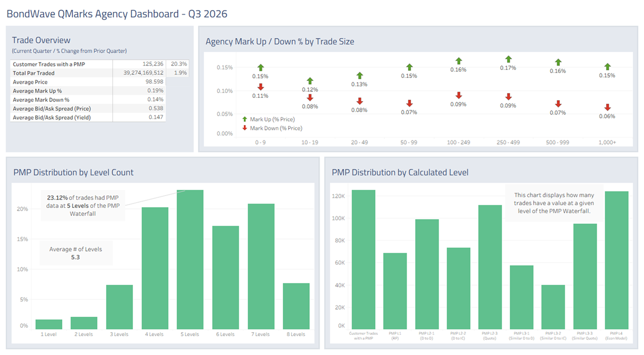The height and width of the screenshot is (355, 644).
Task: Click the PMP L1 (RP) bar
Action: pyautogui.click(x=395, y=291)
